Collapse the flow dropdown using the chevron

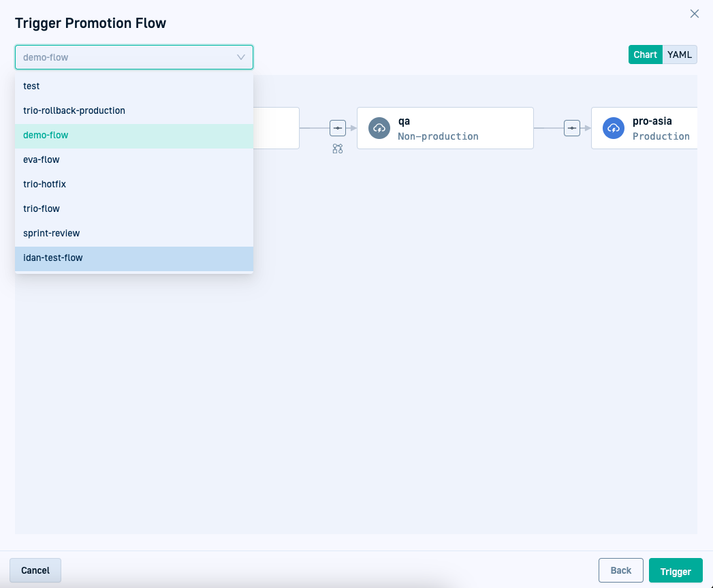(x=241, y=57)
